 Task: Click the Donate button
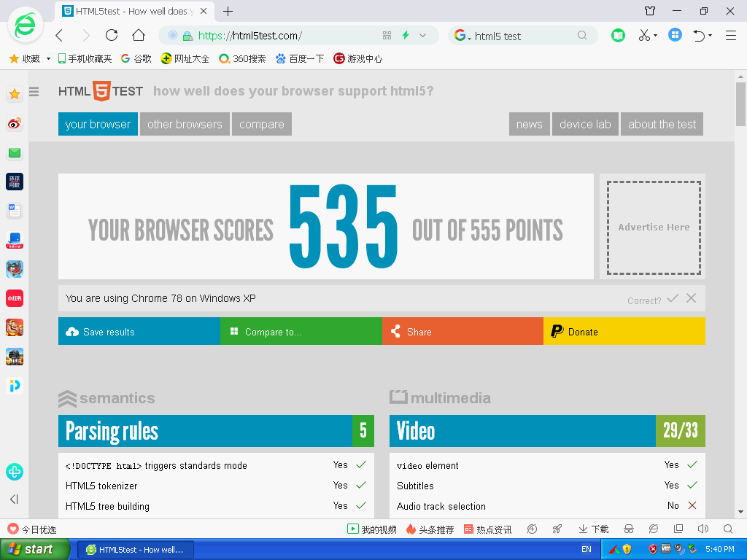pos(624,331)
